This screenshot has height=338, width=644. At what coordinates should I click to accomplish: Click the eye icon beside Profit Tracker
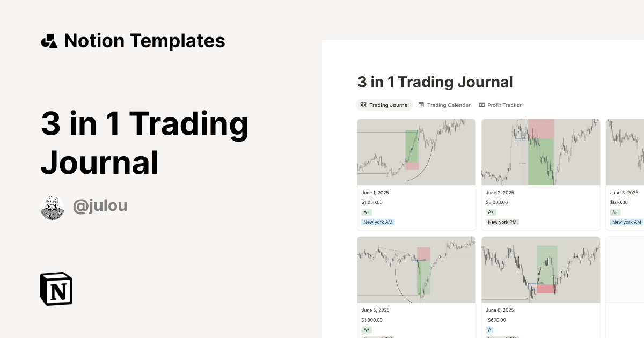click(482, 105)
